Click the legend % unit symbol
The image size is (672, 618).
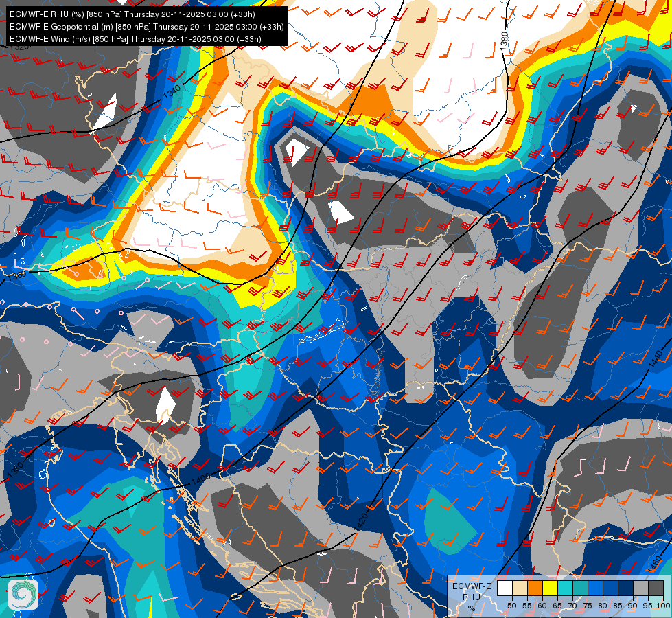[472, 608]
